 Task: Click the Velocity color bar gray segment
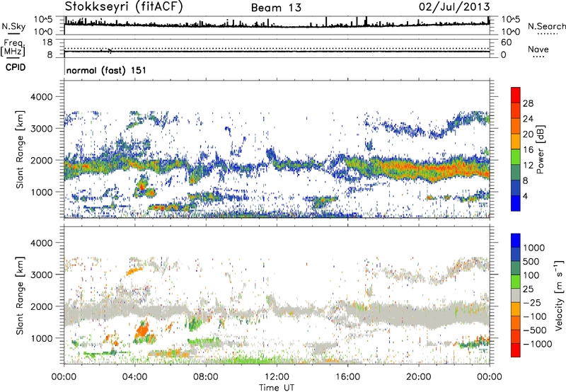[516, 295]
